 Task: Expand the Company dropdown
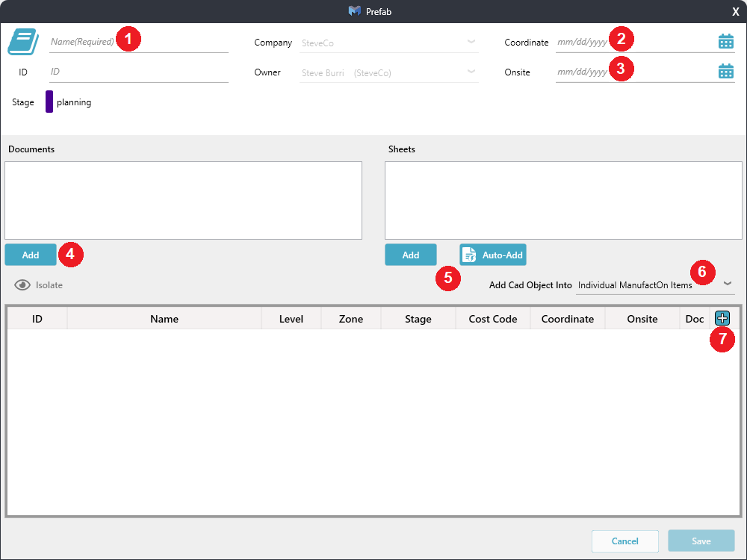pyautogui.click(x=471, y=42)
